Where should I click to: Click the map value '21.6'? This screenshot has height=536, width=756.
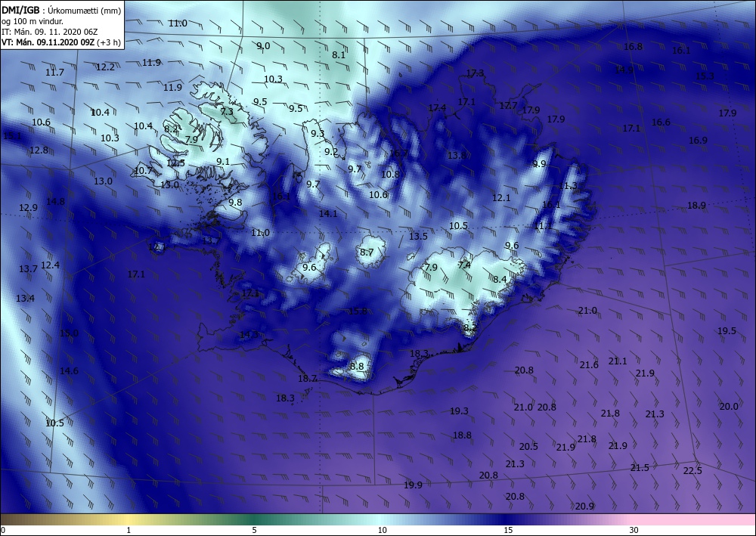pos(589,365)
